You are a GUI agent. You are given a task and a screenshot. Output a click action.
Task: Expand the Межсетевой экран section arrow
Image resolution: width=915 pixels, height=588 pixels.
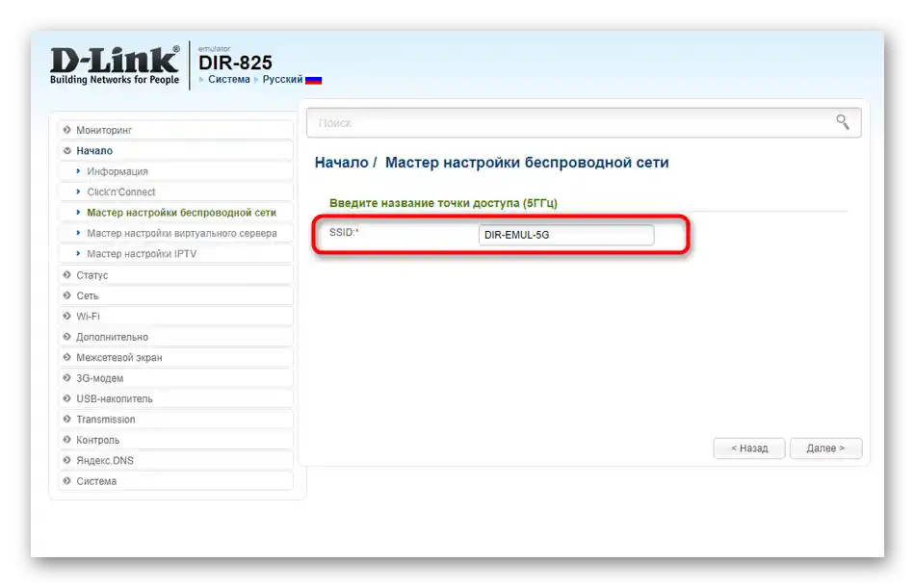coord(67,357)
